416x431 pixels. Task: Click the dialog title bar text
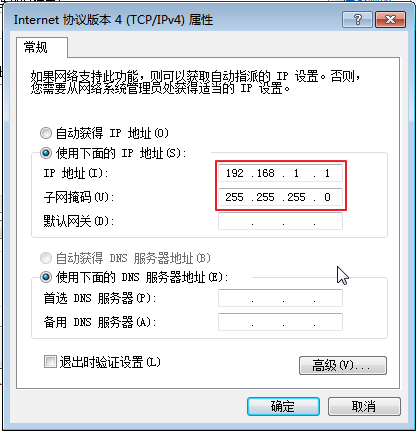click(113, 20)
